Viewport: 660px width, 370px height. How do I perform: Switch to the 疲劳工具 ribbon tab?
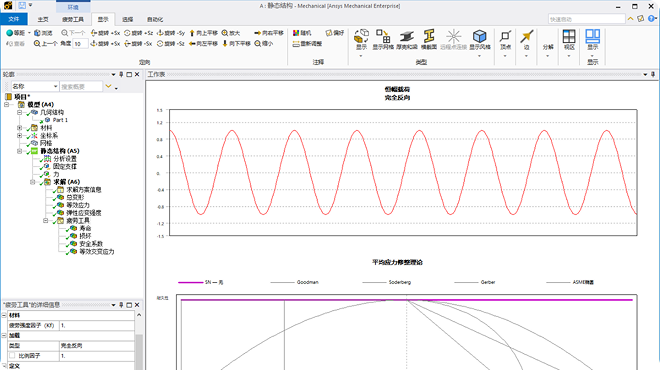coord(73,19)
